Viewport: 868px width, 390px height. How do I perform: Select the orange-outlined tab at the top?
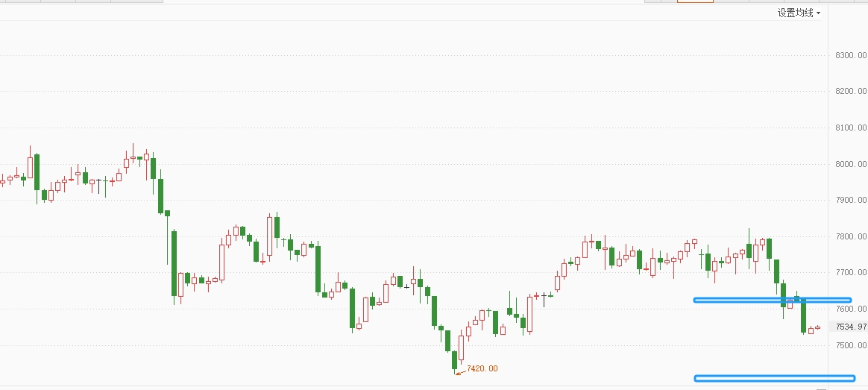click(695, 1)
